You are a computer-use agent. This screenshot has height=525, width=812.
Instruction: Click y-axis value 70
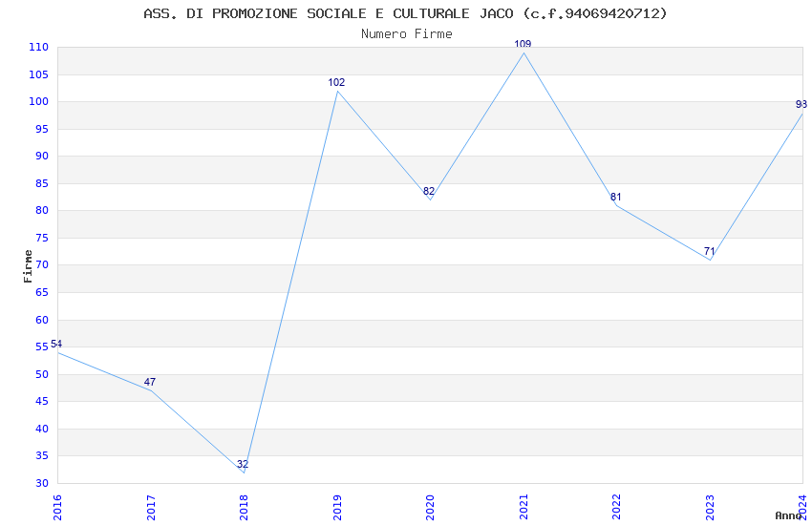41,265
